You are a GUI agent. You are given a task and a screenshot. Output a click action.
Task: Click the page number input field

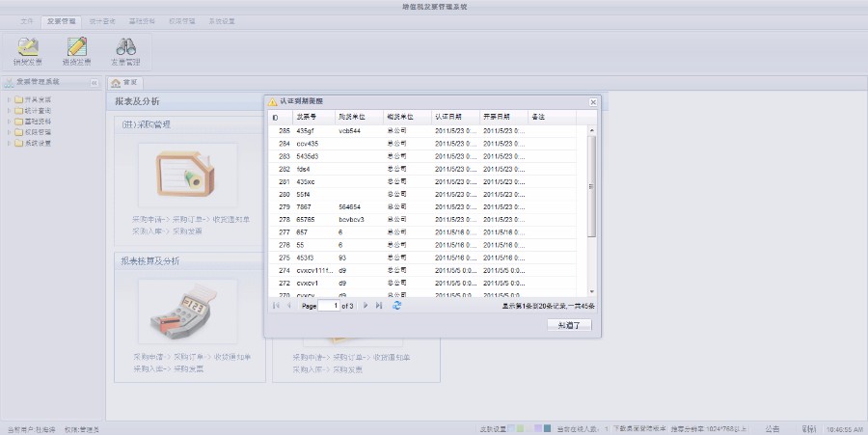[329, 306]
